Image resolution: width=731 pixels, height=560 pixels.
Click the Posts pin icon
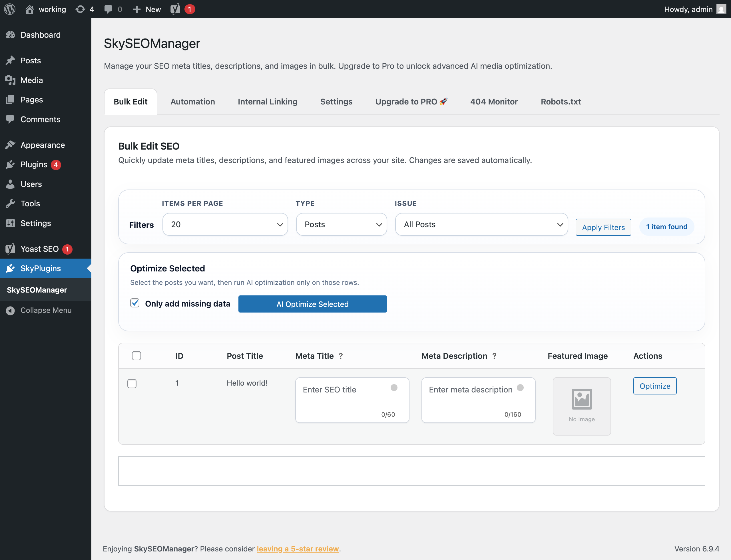coord(10,60)
